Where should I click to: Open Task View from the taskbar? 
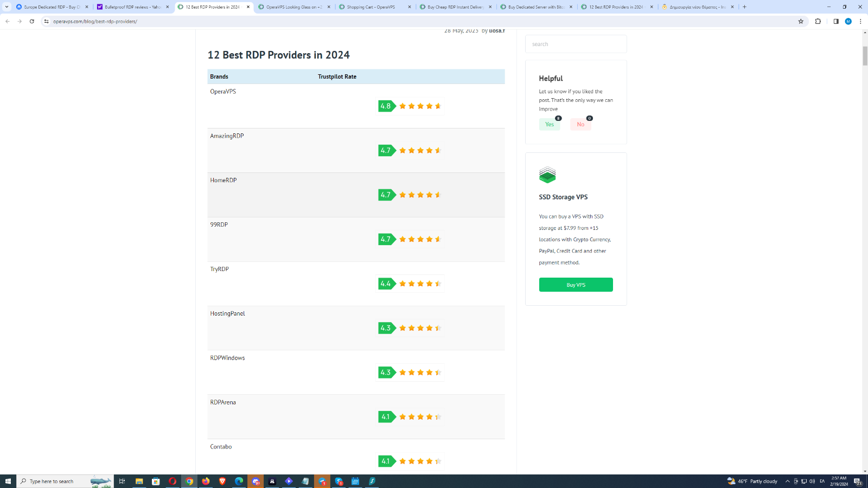coord(122,481)
